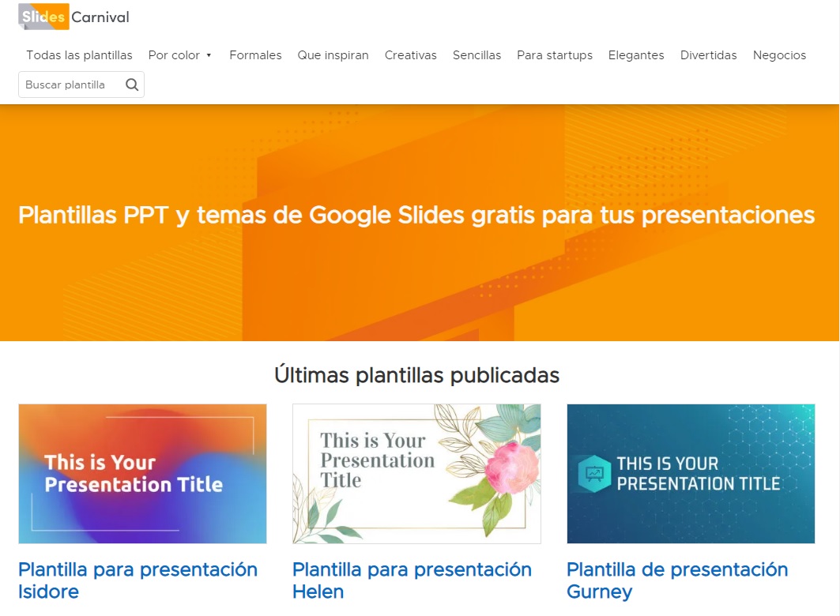Open the Sencillas category
This screenshot has width=840, height=616.
click(477, 55)
